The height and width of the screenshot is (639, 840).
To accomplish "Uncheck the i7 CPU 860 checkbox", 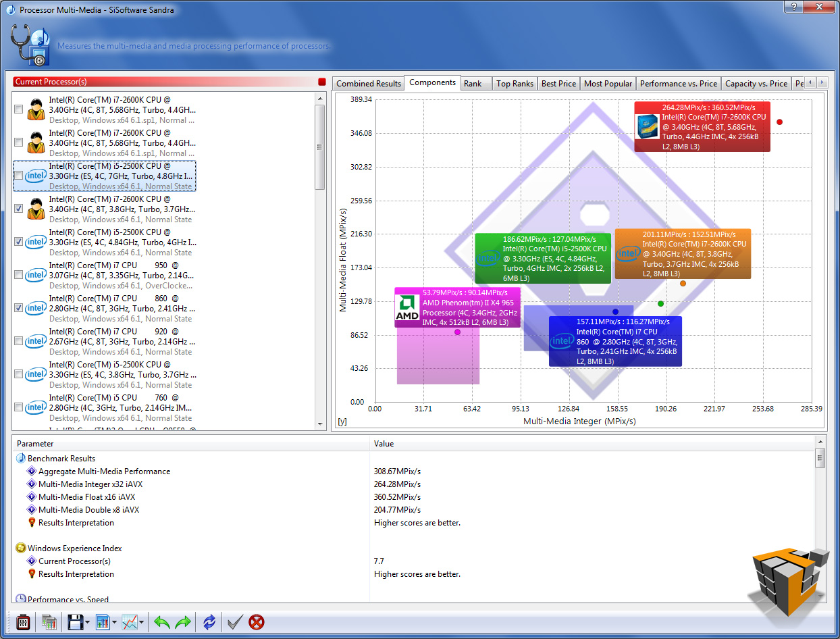I will pyautogui.click(x=18, y=308).
